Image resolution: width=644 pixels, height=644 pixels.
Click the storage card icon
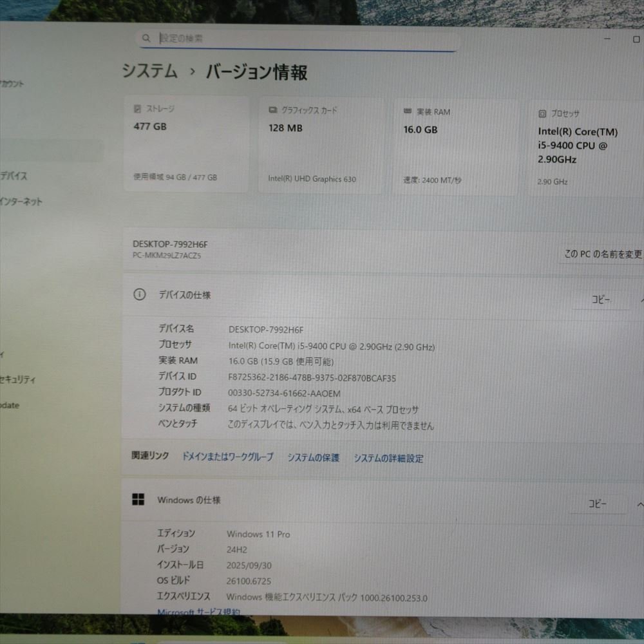coord(138,109)
